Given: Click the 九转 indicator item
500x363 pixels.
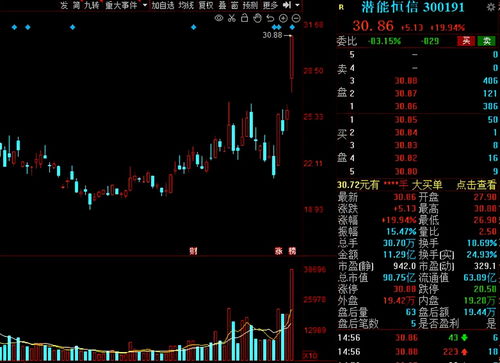Looking at the screenshot, I should (92, 5).
